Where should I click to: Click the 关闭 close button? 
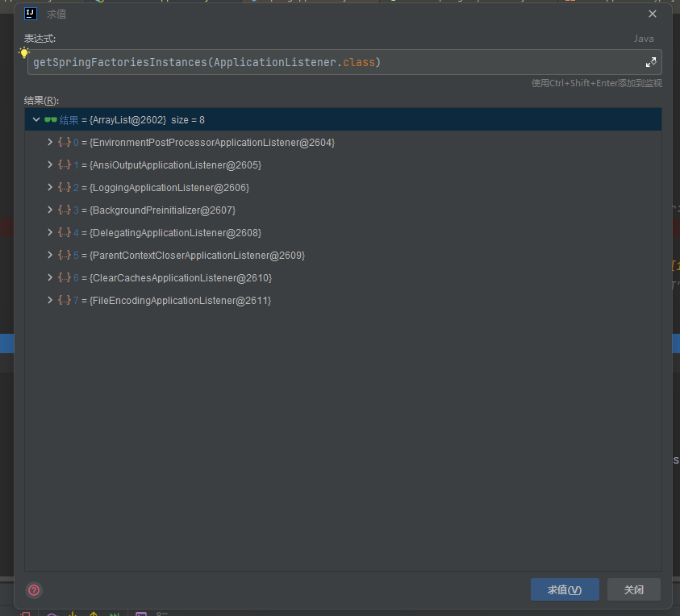633,589
